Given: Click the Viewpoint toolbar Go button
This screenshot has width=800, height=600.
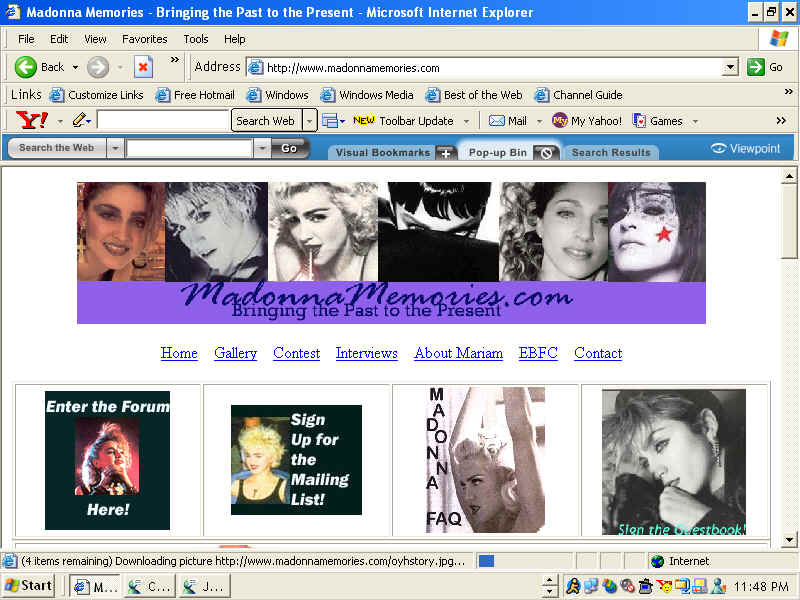Looking at the screenshot, I should pyautogui.click(x=289, y=148).
